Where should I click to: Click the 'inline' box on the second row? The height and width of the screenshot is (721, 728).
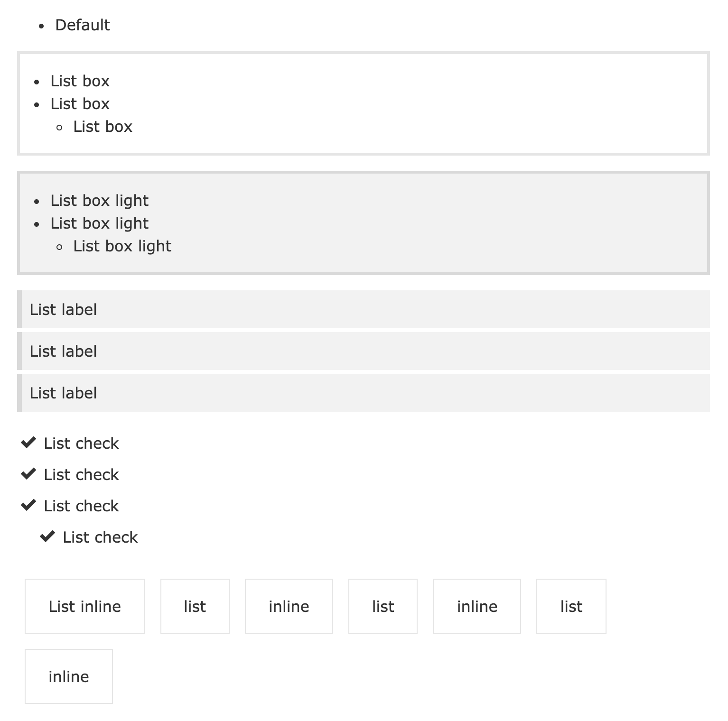click(69, 676)
